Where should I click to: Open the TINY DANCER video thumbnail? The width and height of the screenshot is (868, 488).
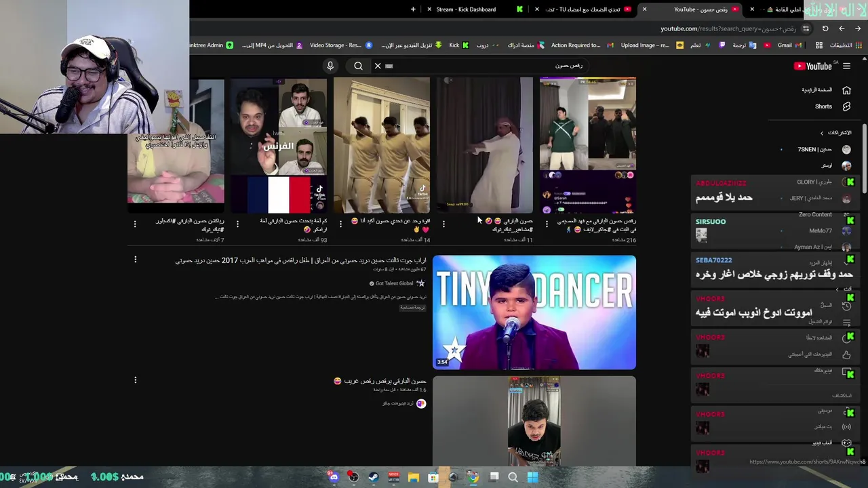534,312
